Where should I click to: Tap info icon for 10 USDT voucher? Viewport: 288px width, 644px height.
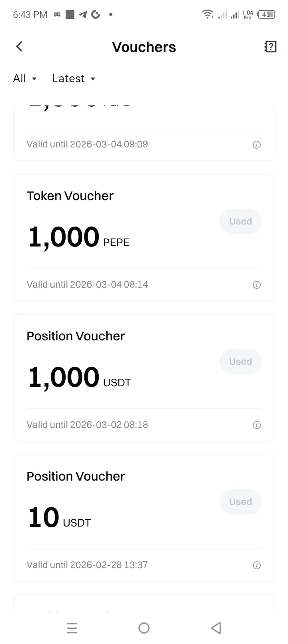pos(257,565)
